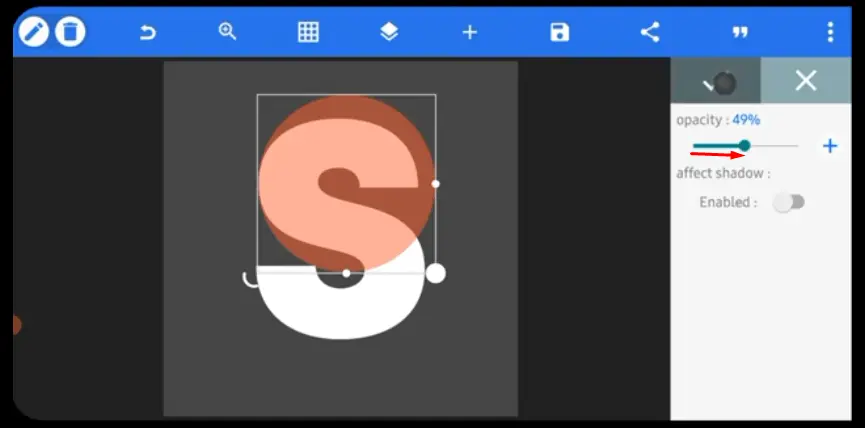Save the project with floppy icon
This screenshot has height=428, width=865.
(x=559, y=32)
